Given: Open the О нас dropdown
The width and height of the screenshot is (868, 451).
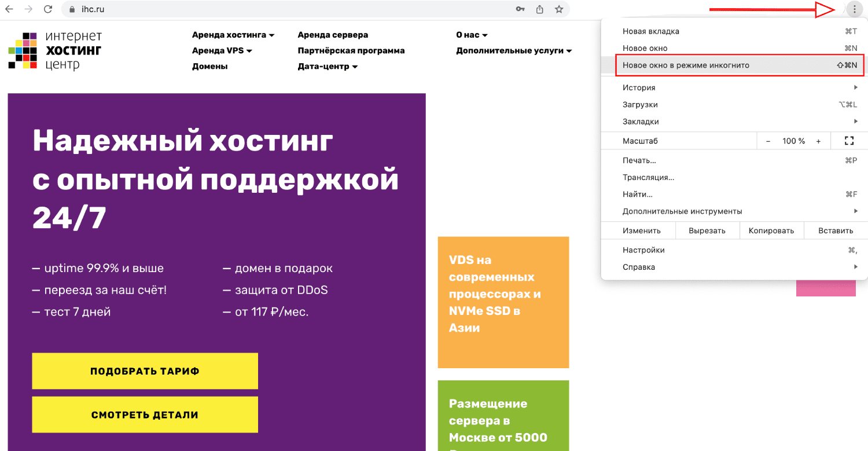Looking at the screenshot, I should coord(472,35).
